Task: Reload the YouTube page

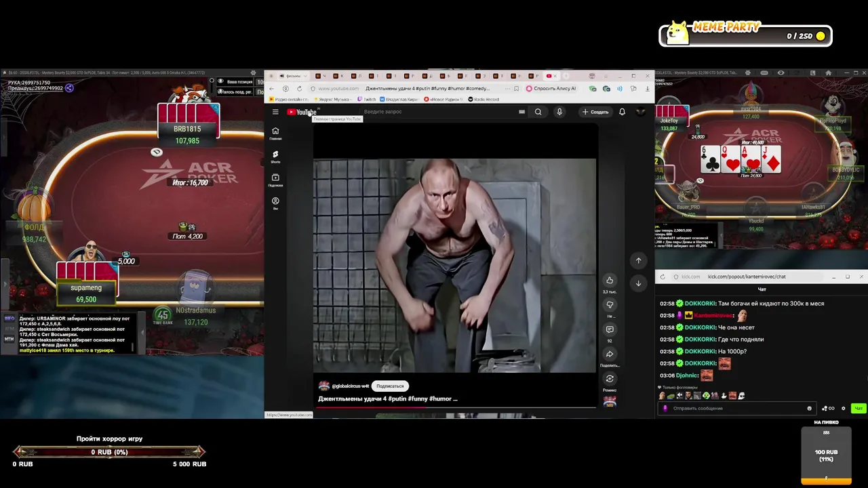Action: [x=299, y=88]
